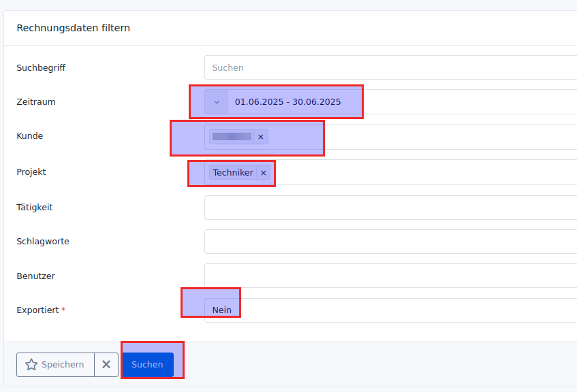Viewport: 577px width, 392px height.
Task: Click empty space in the Projekt field
Action: [x=422, y=173]
